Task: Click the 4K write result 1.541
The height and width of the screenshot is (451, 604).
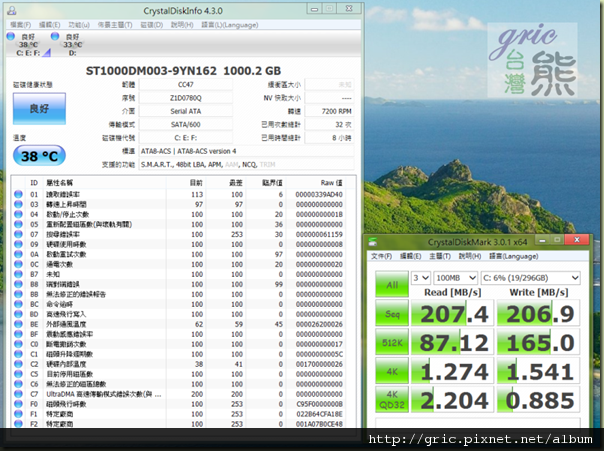Action: pyautogui.click(x=539, y=371)
